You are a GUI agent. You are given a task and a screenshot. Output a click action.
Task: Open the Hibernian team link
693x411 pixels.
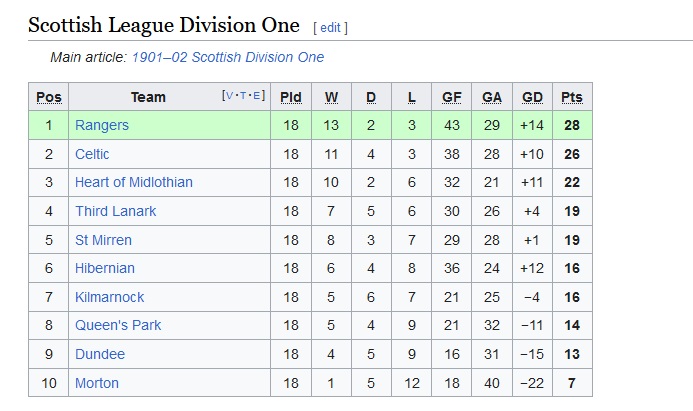click(x=105, y=268)
